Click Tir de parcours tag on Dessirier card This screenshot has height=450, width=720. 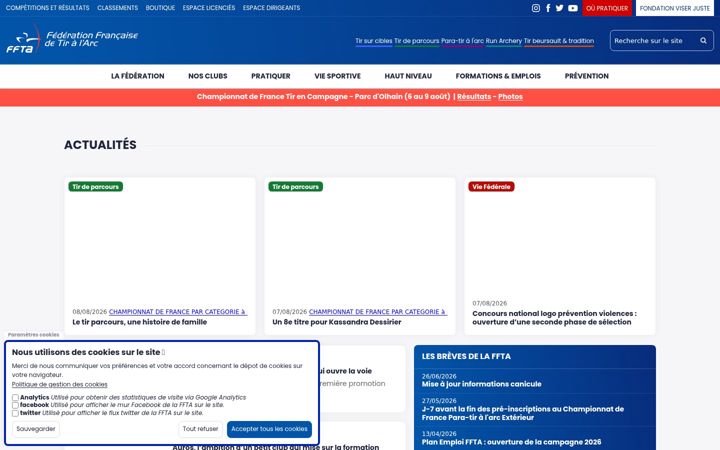click(295, 186)
